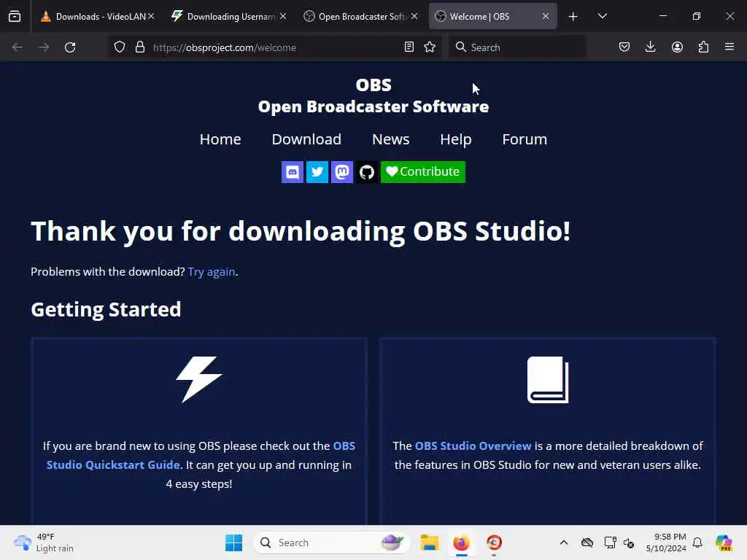Click the browser toolbar Search box

(x=517, y=47)
